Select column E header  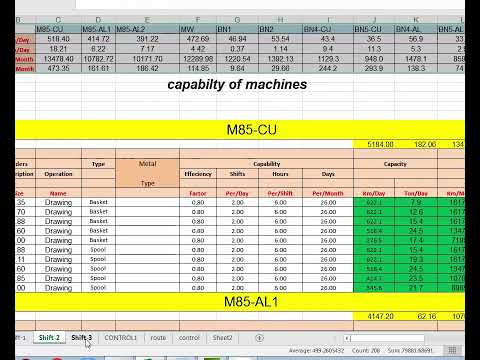coord(147,20)
